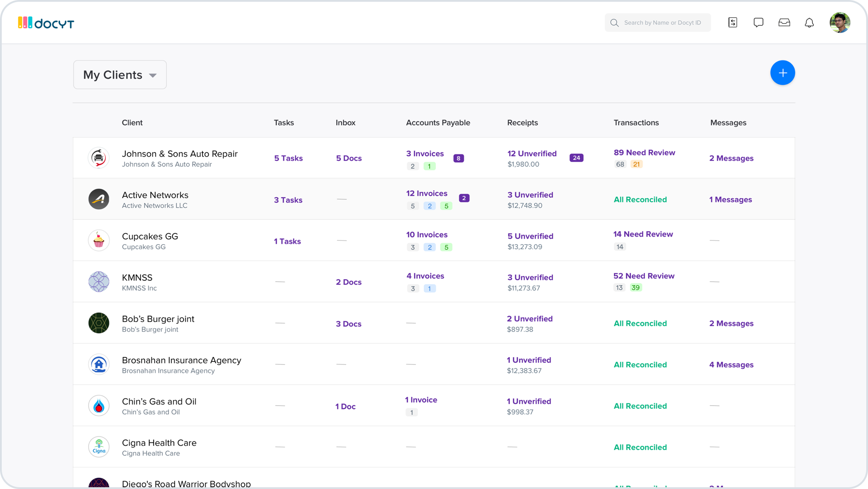
Task: Open the user profile avatar
Action: 839,23
